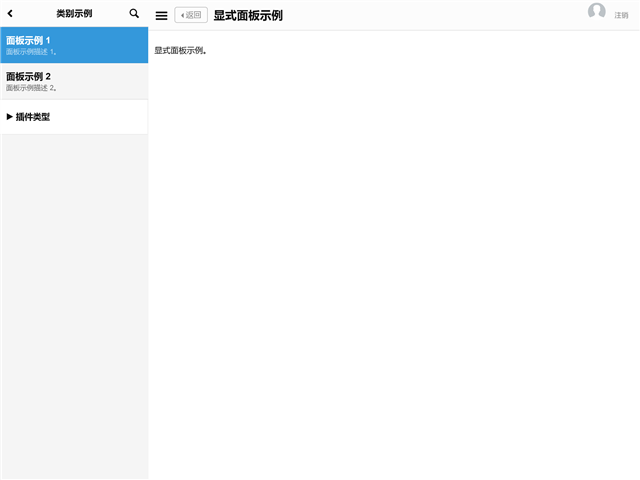Click the 面板示例描述 2。 subtitle

(32, 88)
